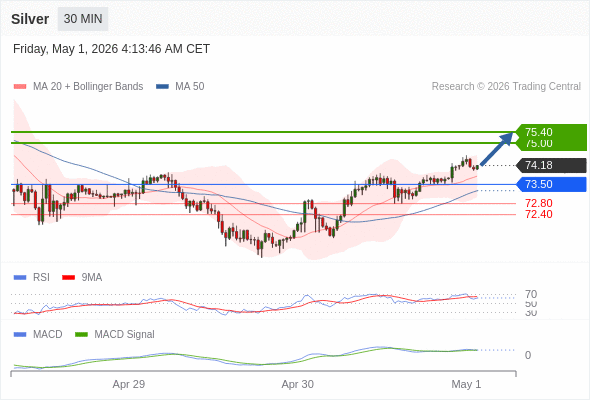Click the 72.40 red support label
The width and height of the screenshot is (590, 400).
(539, 214)
